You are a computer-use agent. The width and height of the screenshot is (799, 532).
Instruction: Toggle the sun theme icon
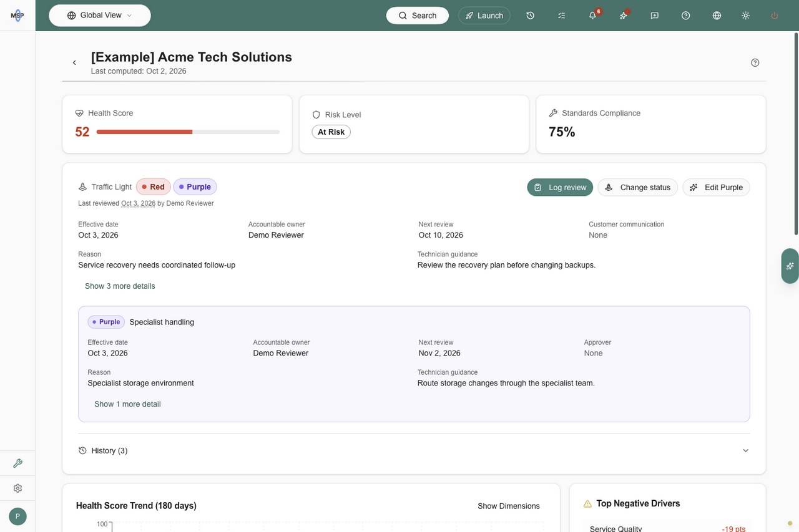click(745, 16)
